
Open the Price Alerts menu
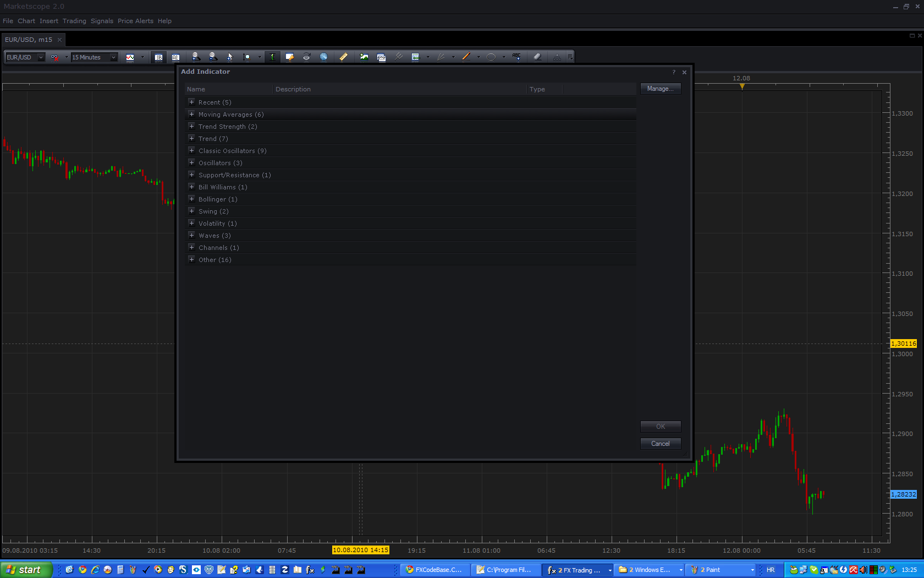pos(135,21)
